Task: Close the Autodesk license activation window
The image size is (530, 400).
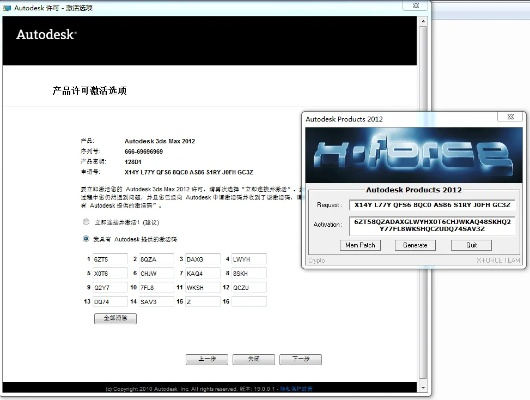Action: [x=416, y=6]
